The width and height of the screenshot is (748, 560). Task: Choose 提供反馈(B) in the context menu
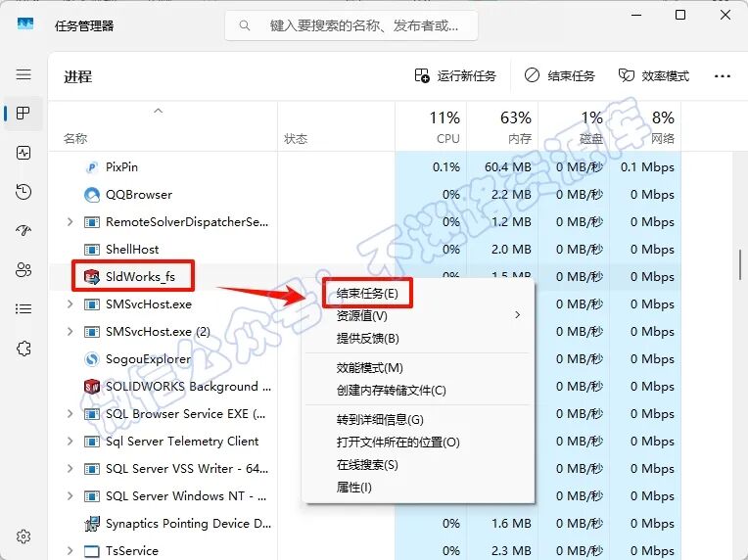point(367,338)
